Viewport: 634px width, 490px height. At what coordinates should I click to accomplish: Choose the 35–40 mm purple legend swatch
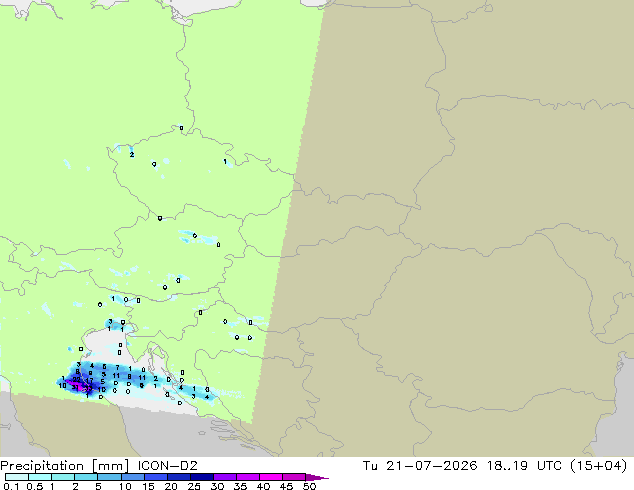pos(248,477)
